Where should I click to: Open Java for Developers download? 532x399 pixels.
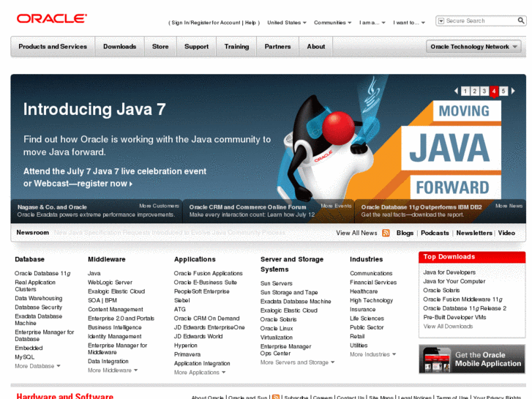449,272
